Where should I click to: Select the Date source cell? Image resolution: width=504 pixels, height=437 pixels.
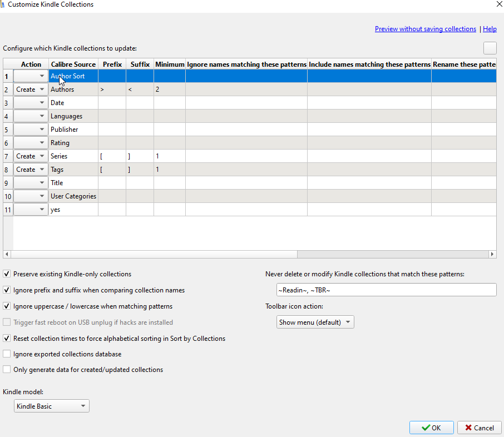click(73, 103)
